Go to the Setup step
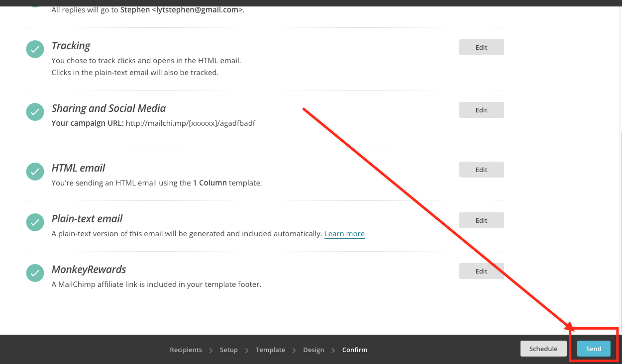The width and height of the screenshot is (622, 364). click(x=229, y=350)
